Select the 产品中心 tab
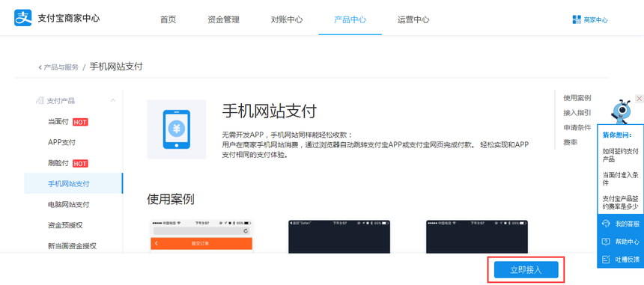The height and width of the screenshot is (285, 644). (350, 19)
